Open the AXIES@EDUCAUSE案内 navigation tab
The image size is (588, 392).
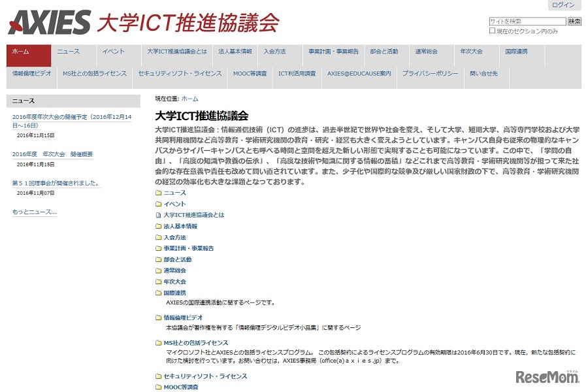pyautogui.click(x=359, y=78)
